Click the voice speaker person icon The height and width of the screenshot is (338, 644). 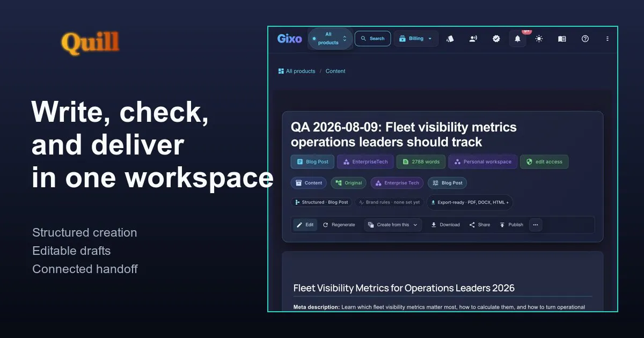[473, 39]
